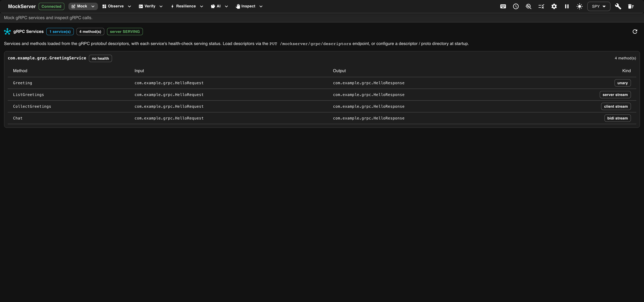Click the server stream kind badge
The width and height of the screenshot is (644, 302).
pyautogui.click(x=615, y=95)
